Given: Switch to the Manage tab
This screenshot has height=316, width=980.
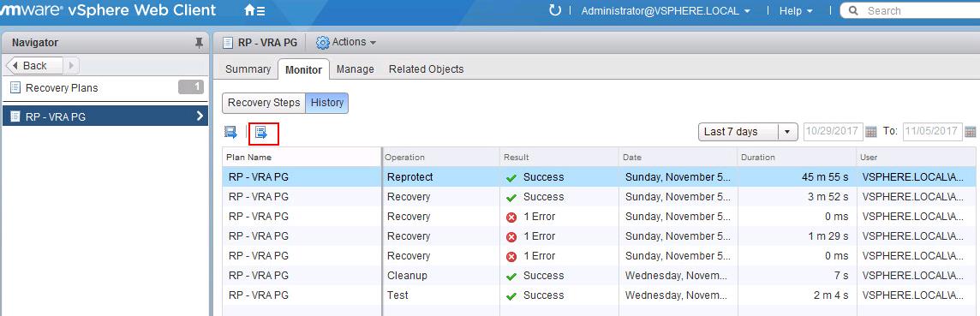Looking at the screenshot, I should click(355, 69).
